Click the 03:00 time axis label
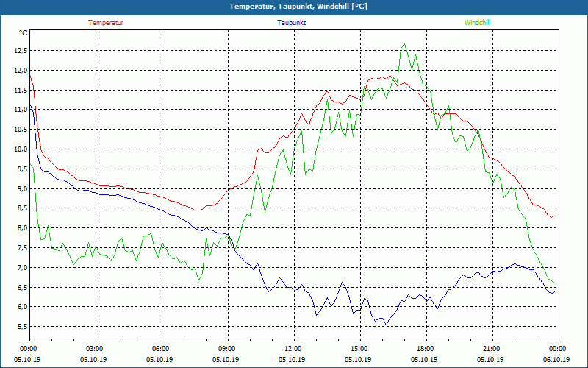The width and height of the screenshot is (588, 368). (96, 348)
